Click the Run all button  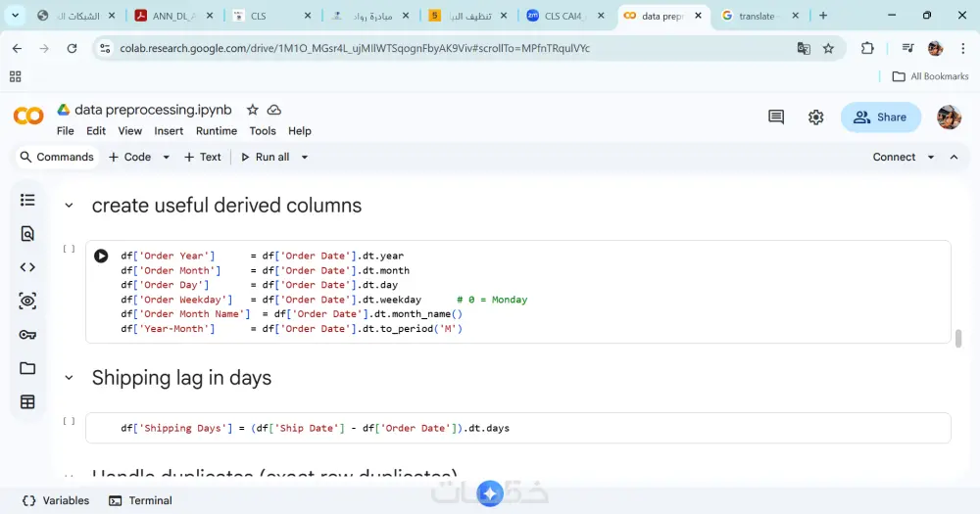click(266, 158)
